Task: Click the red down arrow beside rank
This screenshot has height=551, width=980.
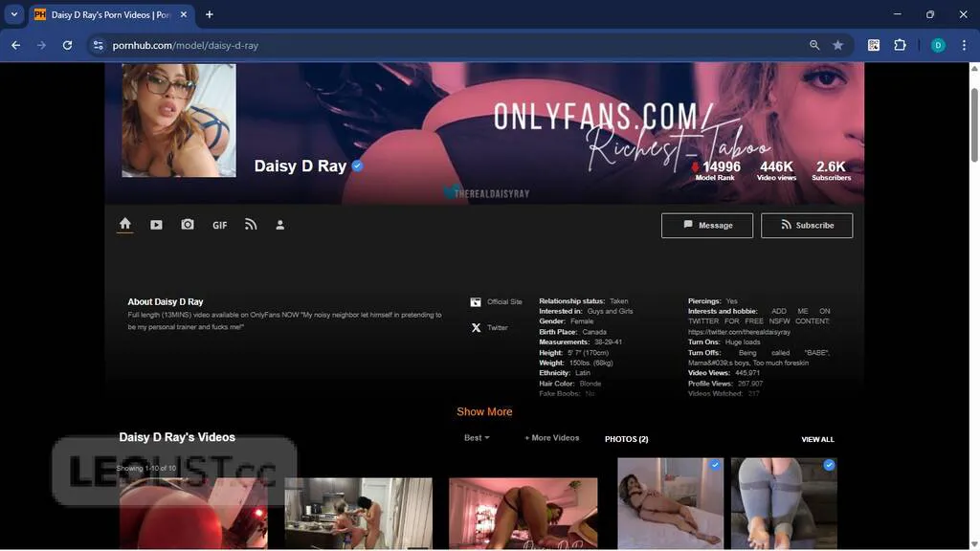Action: tap(695, 166)
